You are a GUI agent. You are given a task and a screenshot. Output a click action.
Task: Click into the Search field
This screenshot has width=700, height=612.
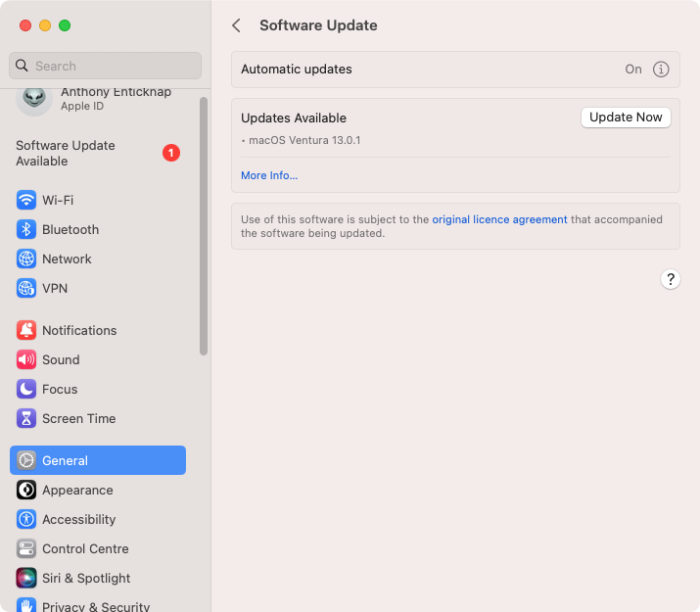pyautogui.click(x=106, y=66)
